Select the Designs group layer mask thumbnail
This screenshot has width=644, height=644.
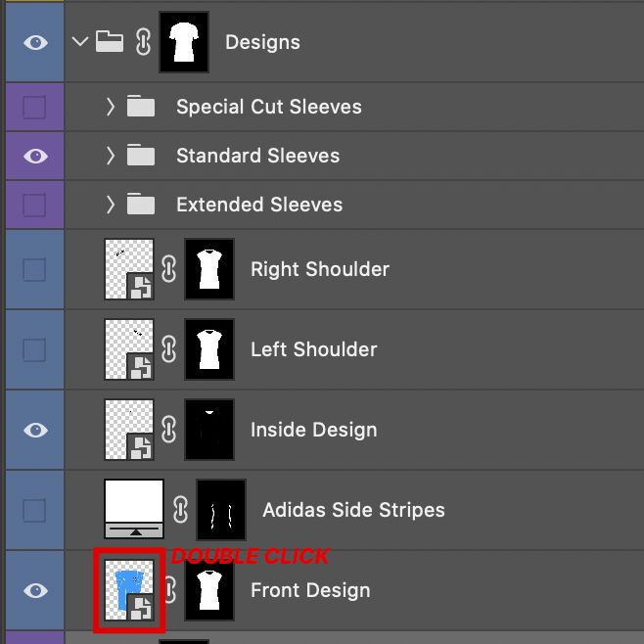click(x=184, y=42)
